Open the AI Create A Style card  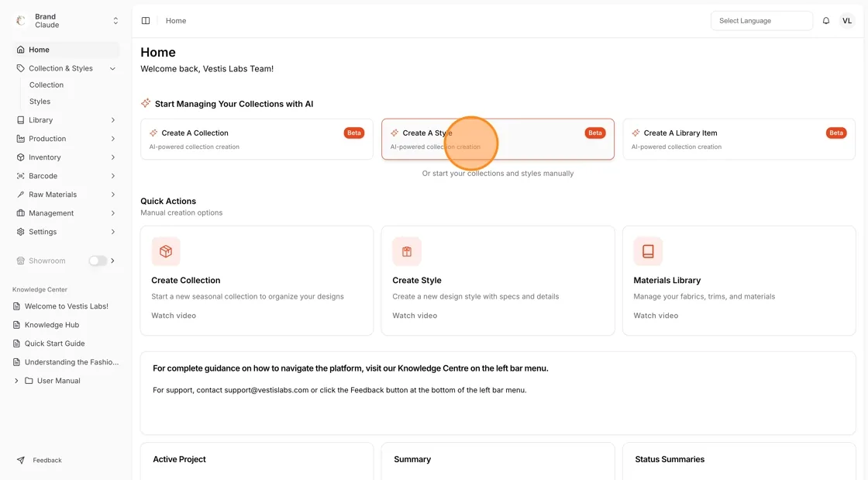point(498,139)
